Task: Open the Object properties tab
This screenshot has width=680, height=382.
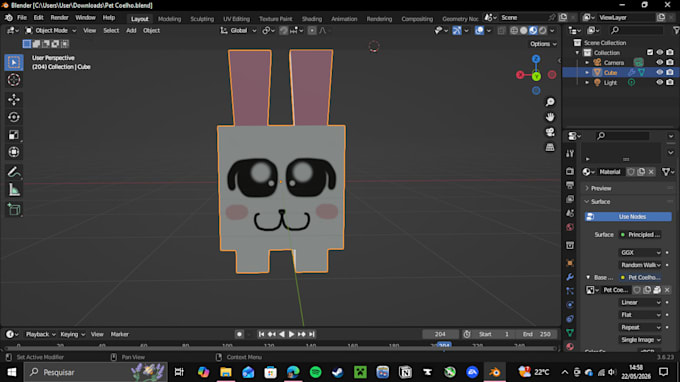Action: tap(570, 263)
